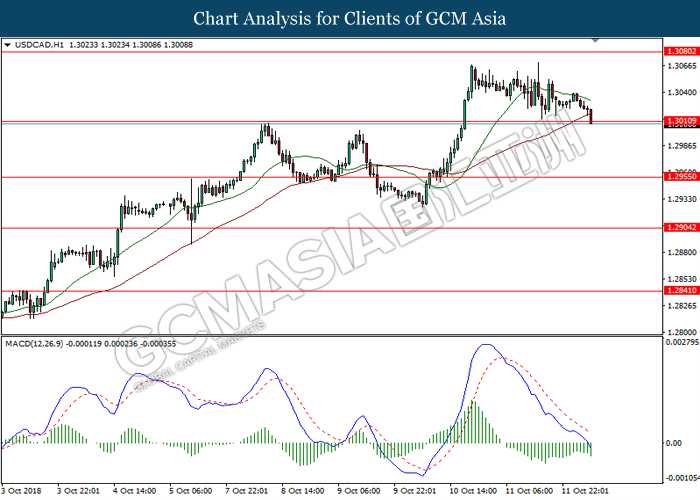Screen dimensions: 700x500
Task: Click the 1.29330 price axis value
Action: point(682,199)
